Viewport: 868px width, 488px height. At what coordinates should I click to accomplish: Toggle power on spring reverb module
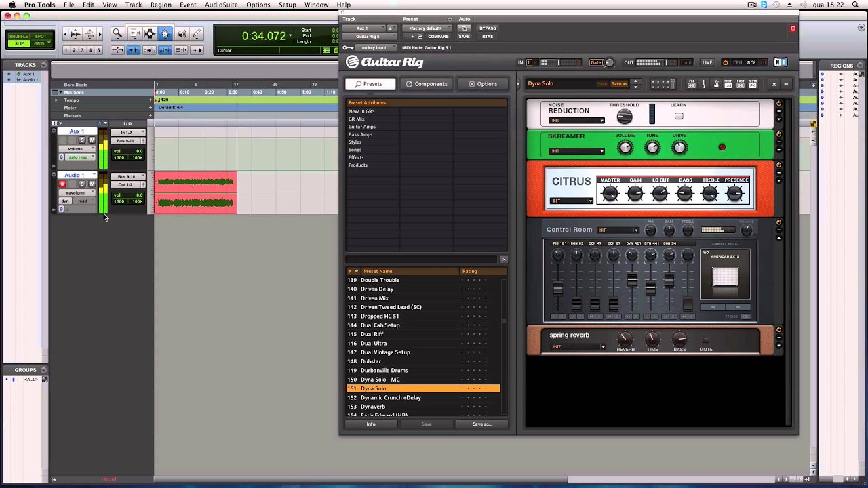[x=778, y=330]
